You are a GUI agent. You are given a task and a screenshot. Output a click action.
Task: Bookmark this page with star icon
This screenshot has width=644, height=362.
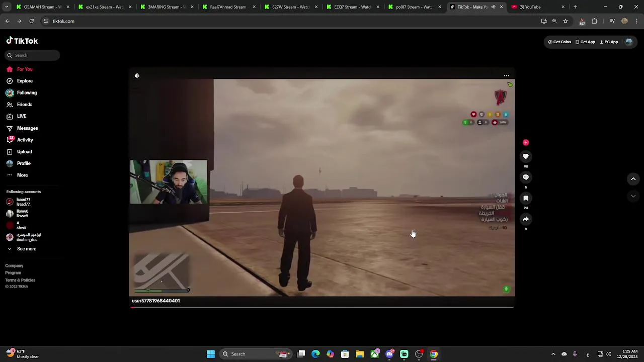click(566, 21)
